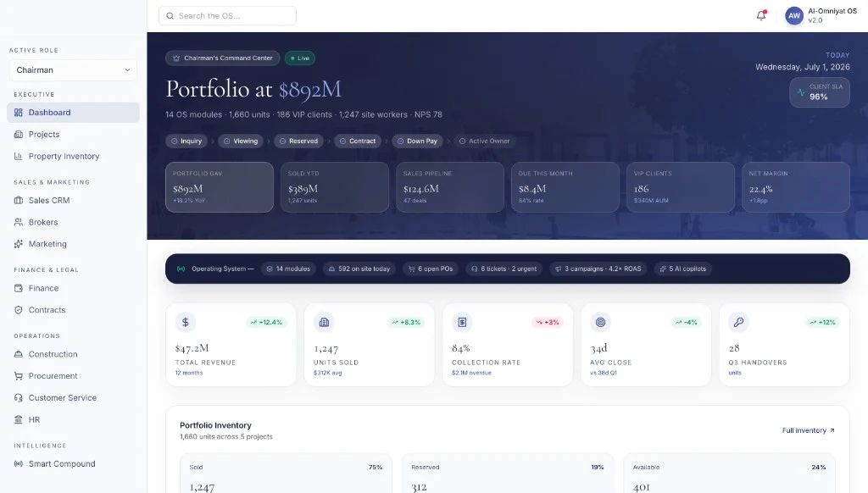Click the search magnifier icon
868x493 pixels.
coord(170,16)
